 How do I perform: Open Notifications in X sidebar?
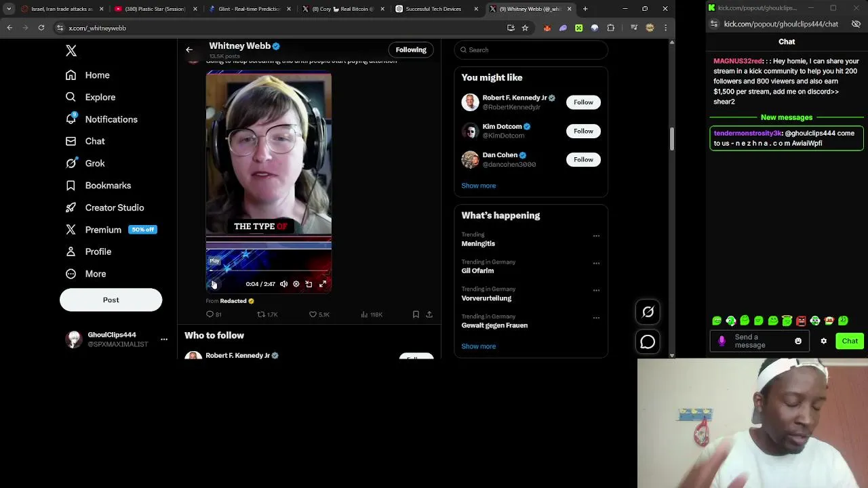pos(101,119)
